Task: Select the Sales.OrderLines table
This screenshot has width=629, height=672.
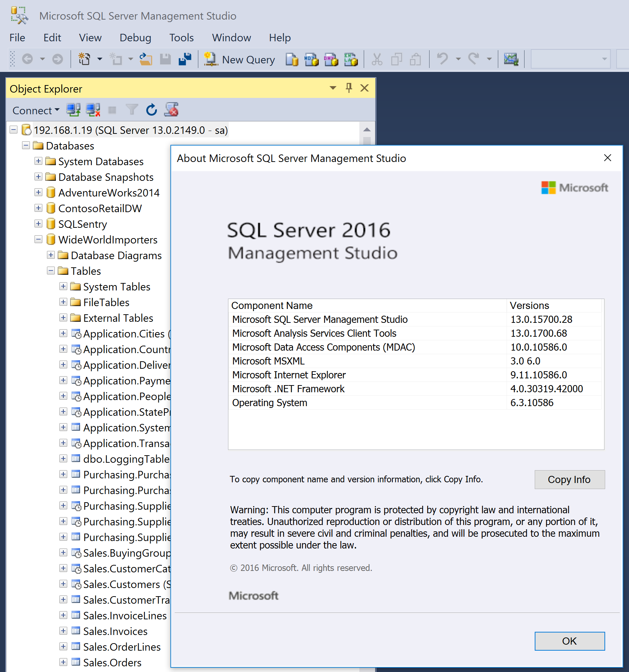Action: [x=122, y=647]
